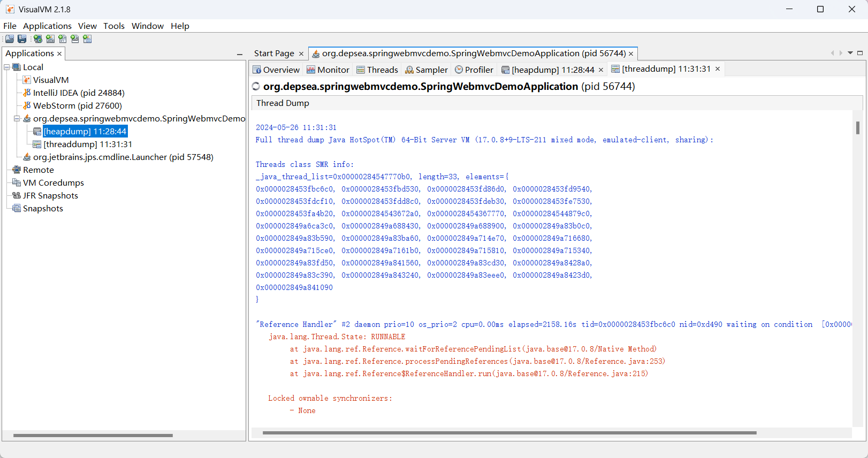
Task: Select threaddump 11:31:31 in Applications tree
Action: (88, 144)
